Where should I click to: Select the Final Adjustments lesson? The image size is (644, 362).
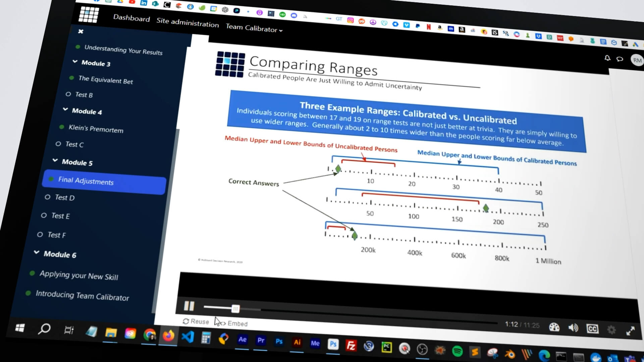pyautogui.click(x=104, y=182)
